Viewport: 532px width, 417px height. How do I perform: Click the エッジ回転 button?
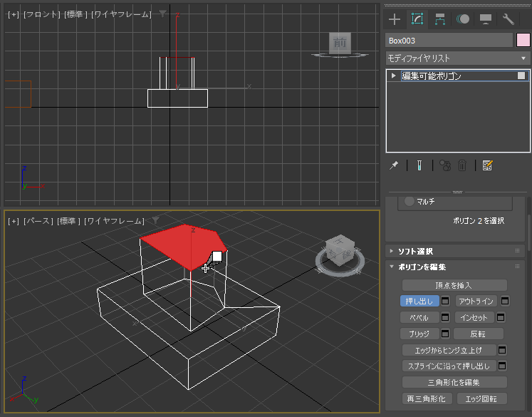tap(481, 398)
